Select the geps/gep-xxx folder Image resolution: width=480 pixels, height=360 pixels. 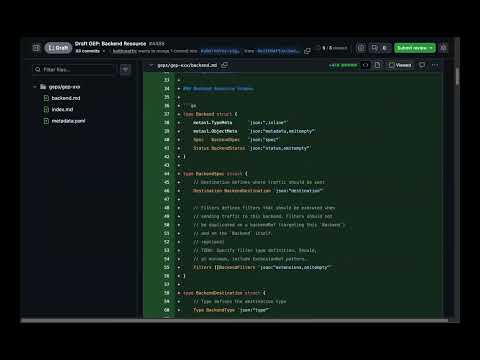pyautogui.click(x=64, y=87)
